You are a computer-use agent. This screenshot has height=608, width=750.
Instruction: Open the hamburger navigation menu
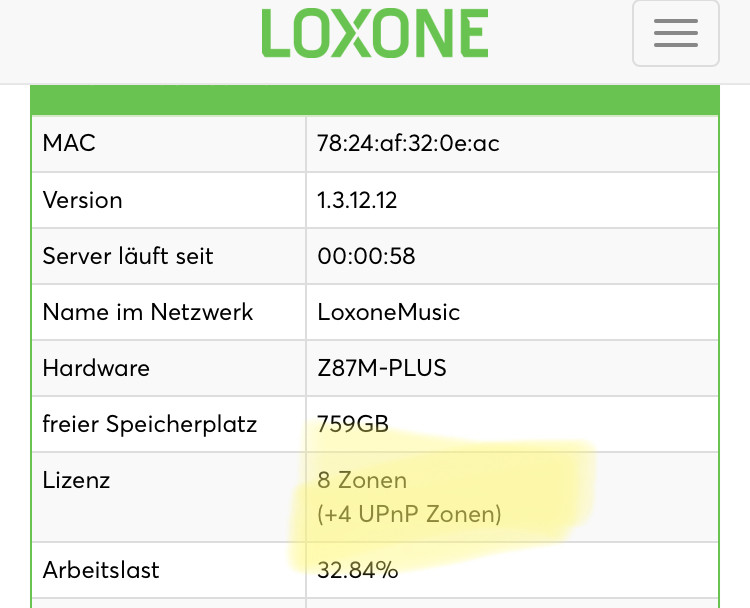[x=675, y=33]
